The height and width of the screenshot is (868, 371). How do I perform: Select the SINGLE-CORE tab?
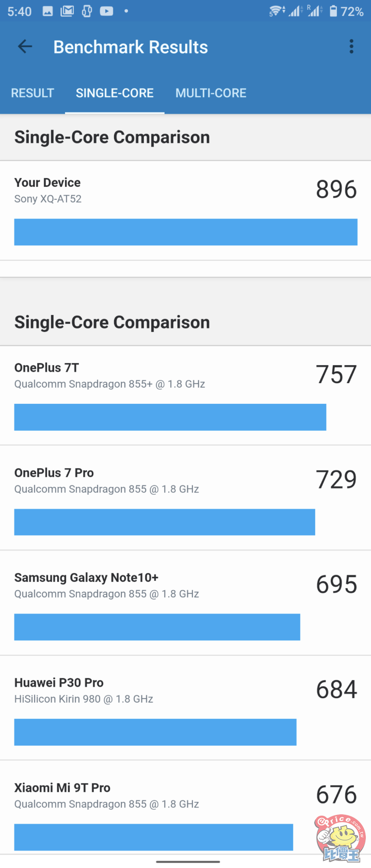(x=115, y=93)
